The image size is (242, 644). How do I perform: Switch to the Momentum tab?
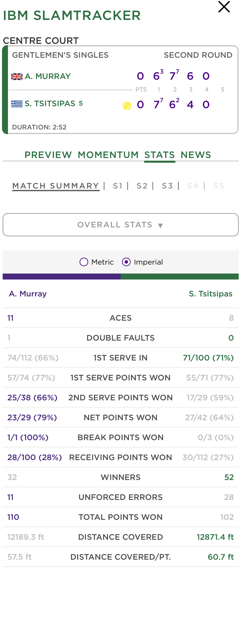108,155
